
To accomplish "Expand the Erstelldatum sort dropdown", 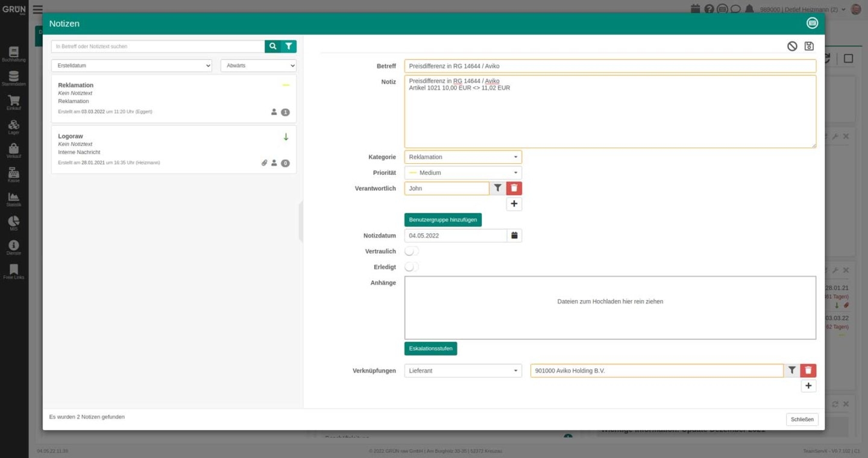I will click(131, 66).
